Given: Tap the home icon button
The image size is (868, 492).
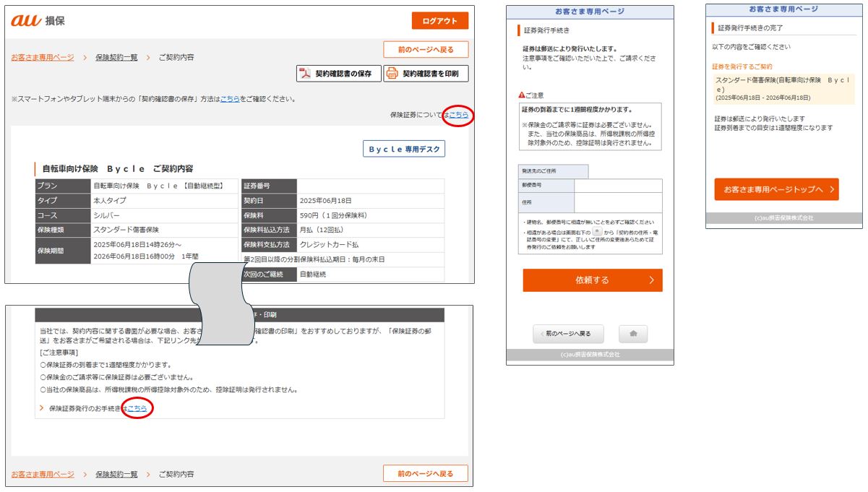Looking at the screenshot, I should coord(633,334).
